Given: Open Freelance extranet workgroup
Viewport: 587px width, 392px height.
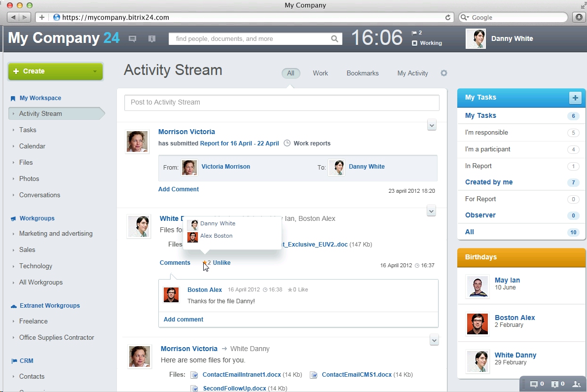Looking at the screenshot, I should [x=34, y=321].
